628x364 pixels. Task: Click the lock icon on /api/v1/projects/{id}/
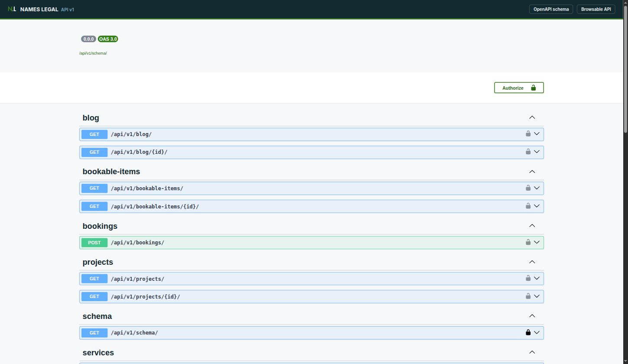(528, 296)
